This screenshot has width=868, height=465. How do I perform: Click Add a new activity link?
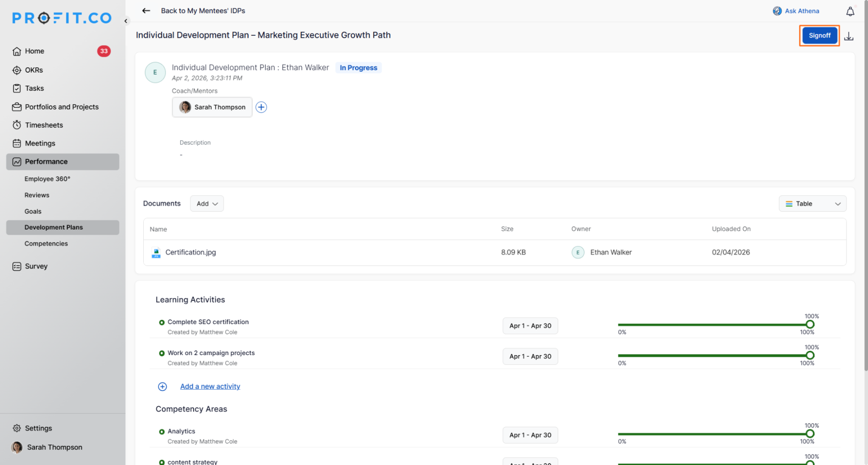[210, 386]
